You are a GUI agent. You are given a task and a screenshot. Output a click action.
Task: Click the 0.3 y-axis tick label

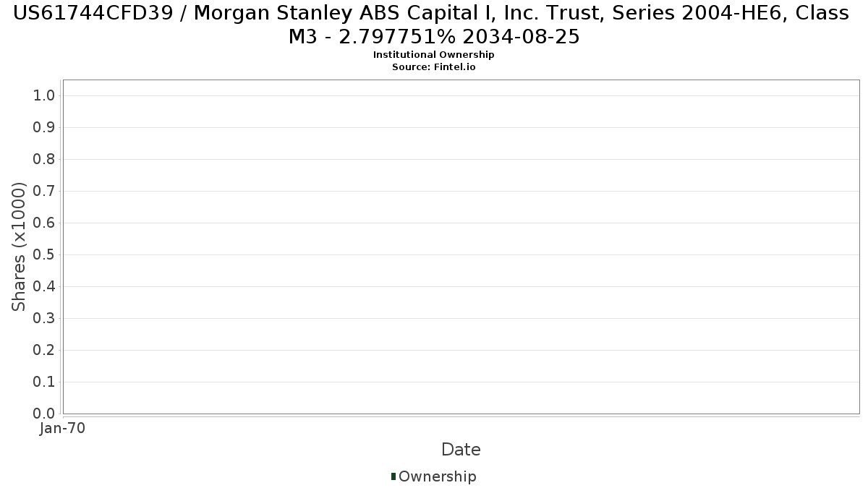45,318
